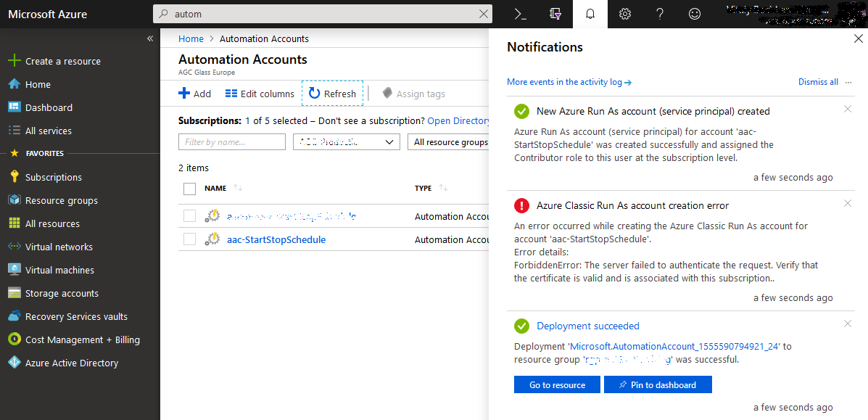Open Dashboard from sidebar
This screenshot has width=868, height=420.
(x=41, y=107)
